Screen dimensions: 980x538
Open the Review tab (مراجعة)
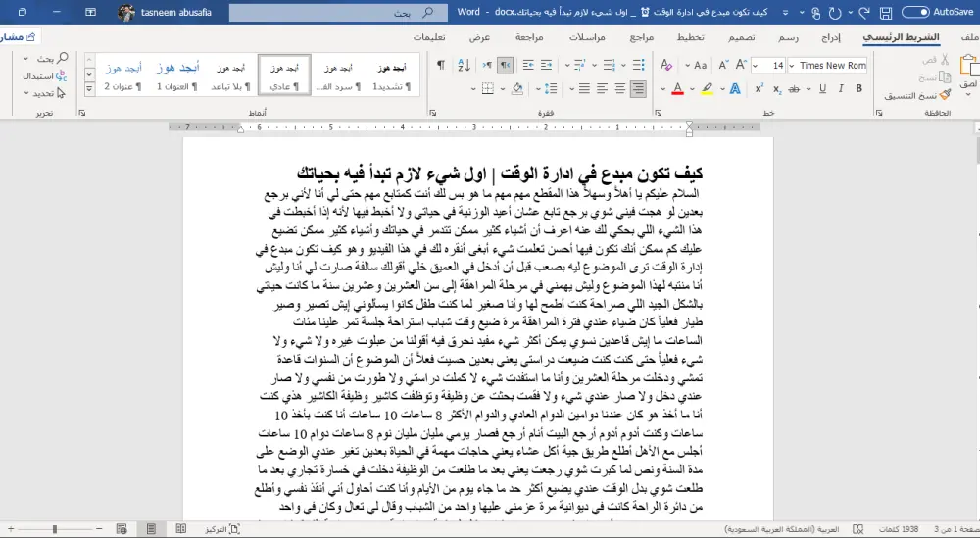point(529,37)
